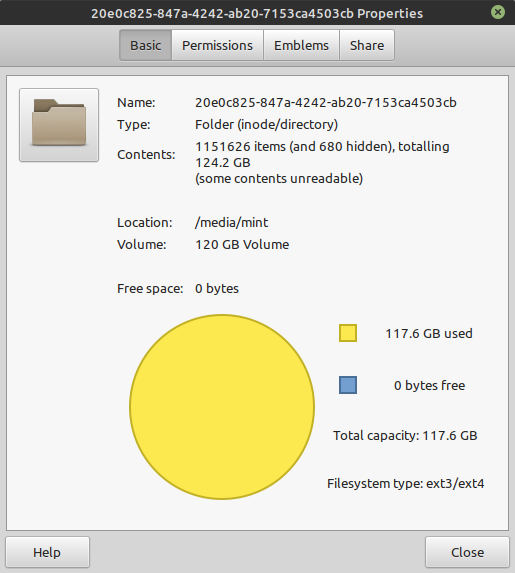Close the Properties window via title bar X
515x573 pixels.
pyautogui.click(x=497, y=12)
